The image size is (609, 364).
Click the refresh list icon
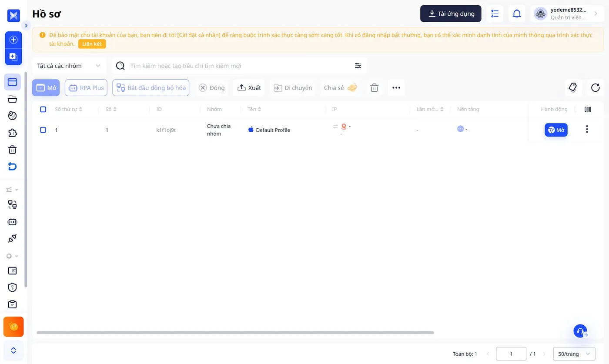[x=596, y=87]
